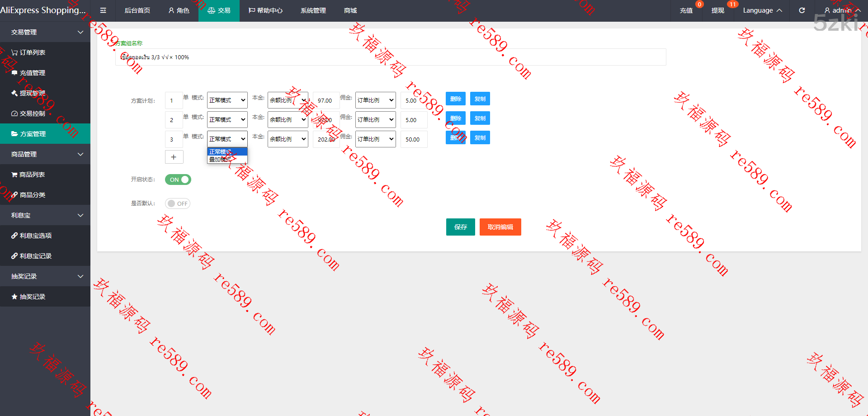Toggle the 开启状态 ON switch
Viewport: 868px width, 416px height.
[x=178, y=180]
